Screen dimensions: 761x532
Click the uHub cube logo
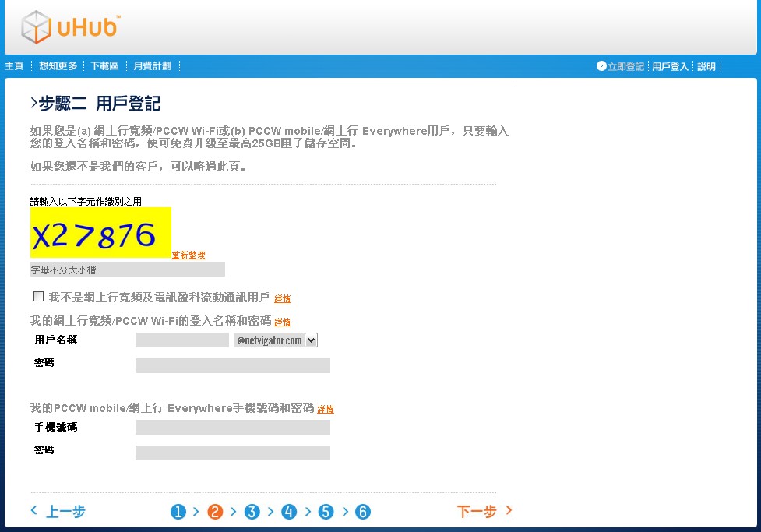point(36,27)
